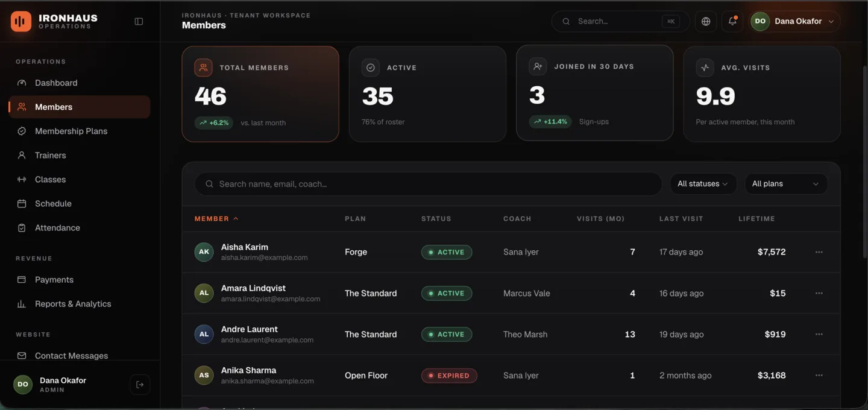Click the Active card checkmark icon

pos(371,68)
